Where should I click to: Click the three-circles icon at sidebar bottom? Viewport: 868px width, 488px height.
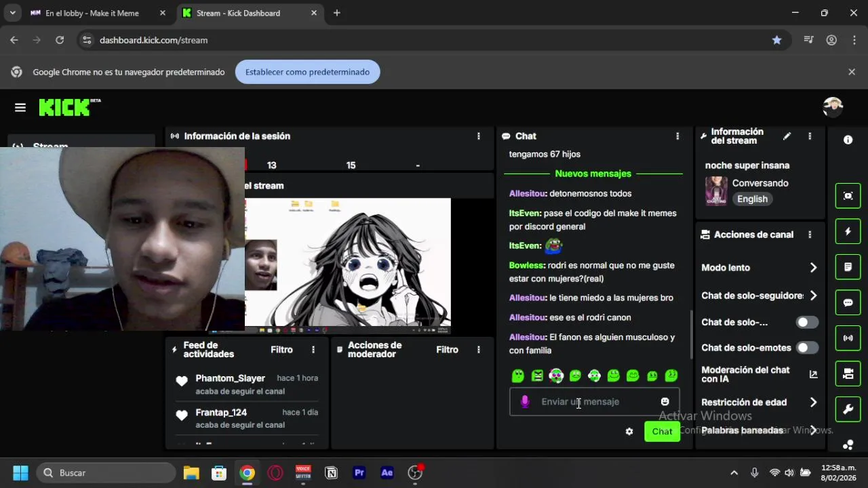[x=848, y=445]
